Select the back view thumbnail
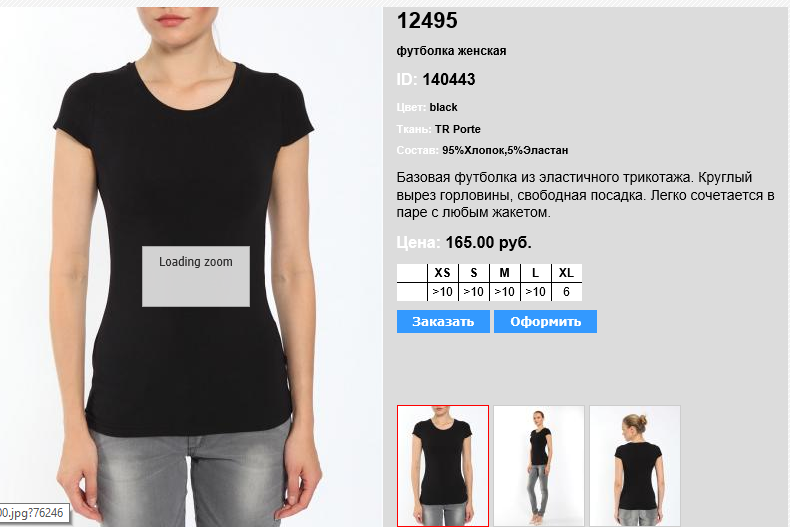This screenshot has height=527, width=790. [x=635, y=466]
